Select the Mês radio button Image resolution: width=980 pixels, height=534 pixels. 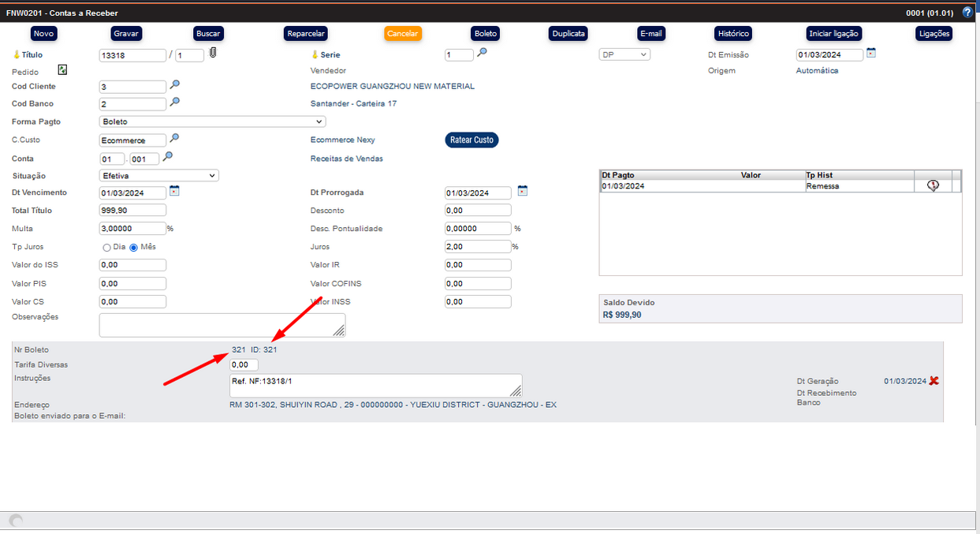coord(134,248)
